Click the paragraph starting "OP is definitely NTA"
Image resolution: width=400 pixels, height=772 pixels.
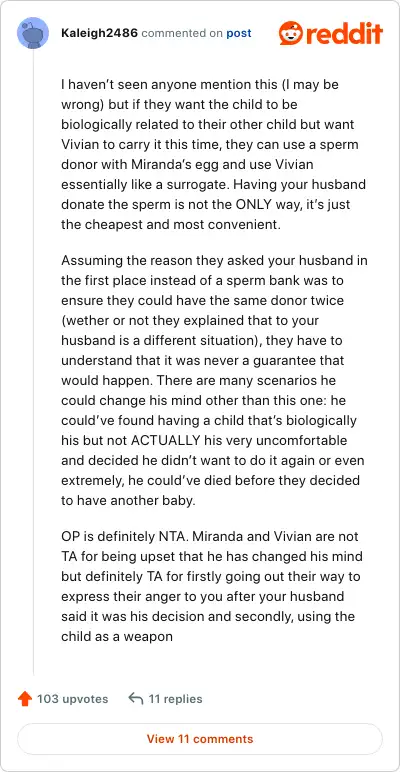pyautogui.click(x=212, y=586)
